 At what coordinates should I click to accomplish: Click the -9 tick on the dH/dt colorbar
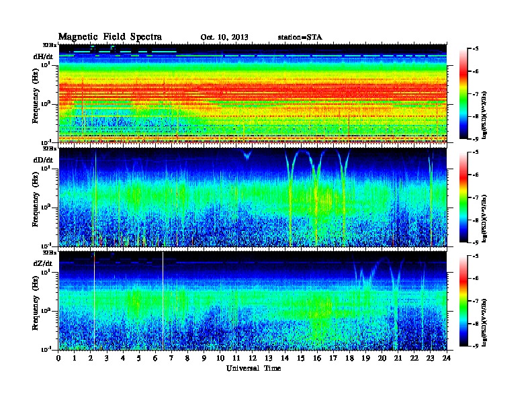(476, 139)
